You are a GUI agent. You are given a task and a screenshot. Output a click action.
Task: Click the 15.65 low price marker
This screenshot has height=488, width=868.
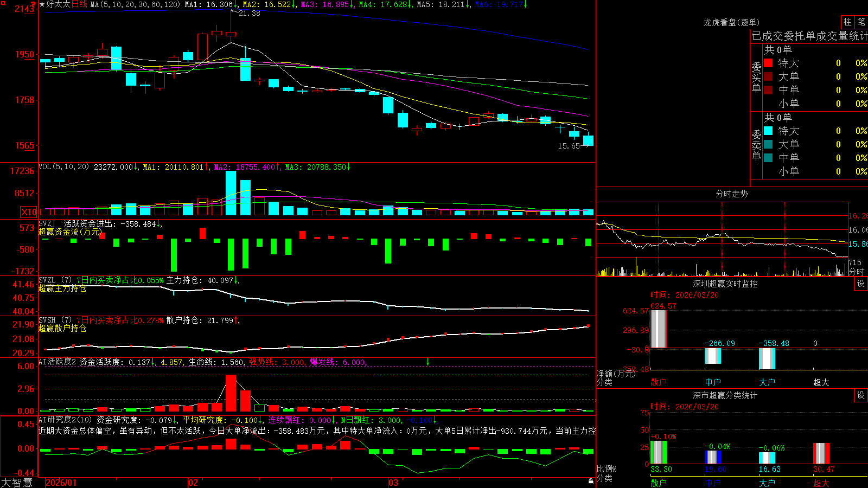[569, 146]
